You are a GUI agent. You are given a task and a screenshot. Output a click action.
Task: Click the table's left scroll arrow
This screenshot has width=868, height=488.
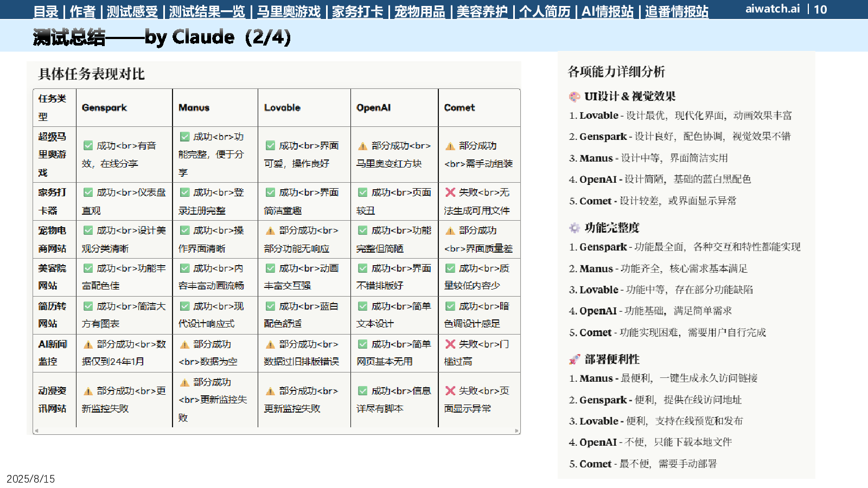coord(36,431)
